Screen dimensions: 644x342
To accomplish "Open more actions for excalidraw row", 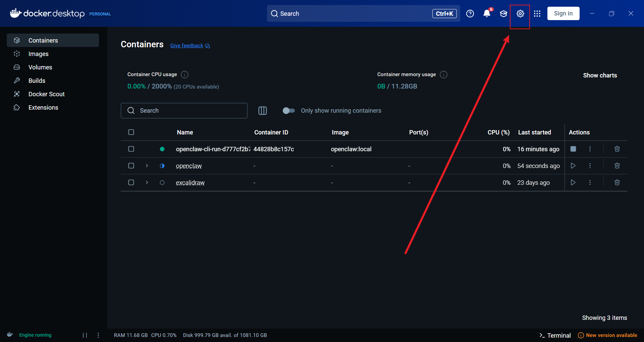I will click(x=590, y=182).
